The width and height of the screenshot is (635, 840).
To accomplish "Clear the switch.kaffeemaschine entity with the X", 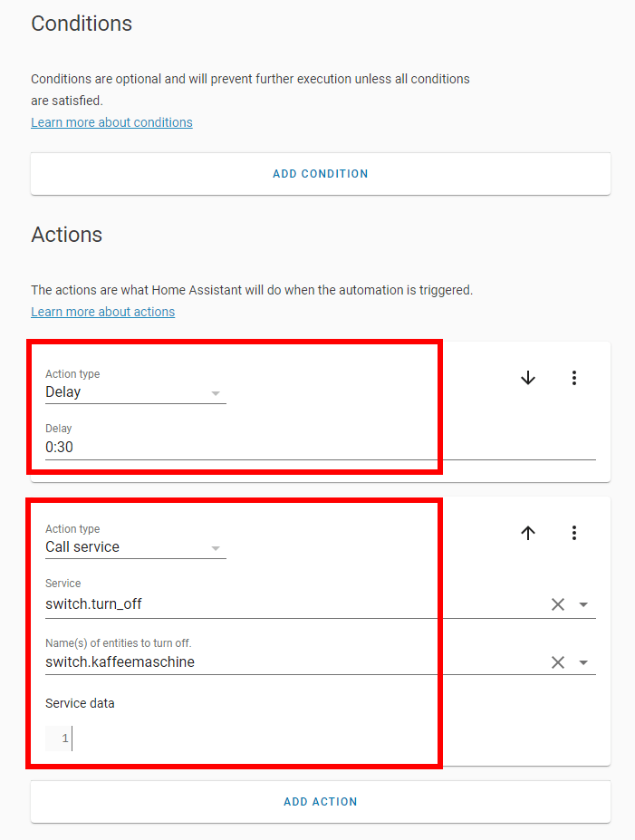I will 558,661.
